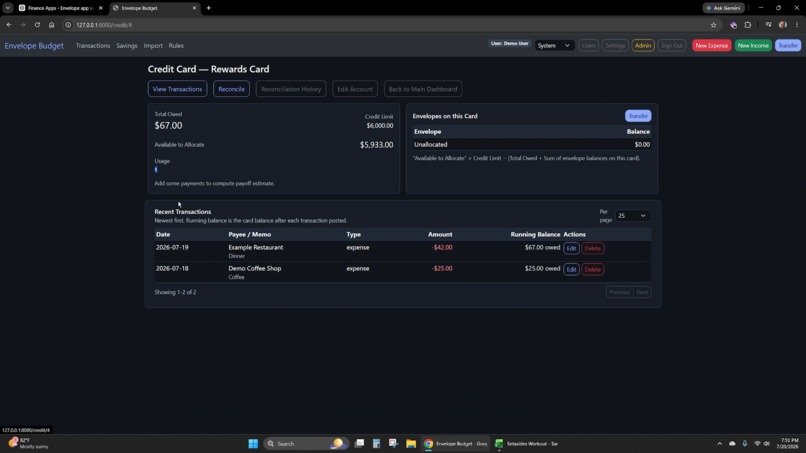
Task: Go Back to Main Dashboard
Action: click(423, 89)
